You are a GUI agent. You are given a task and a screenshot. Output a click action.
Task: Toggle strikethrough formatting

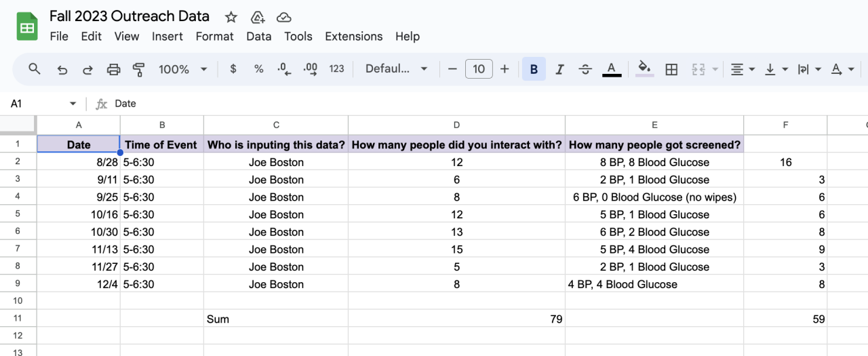pos(585,68)
